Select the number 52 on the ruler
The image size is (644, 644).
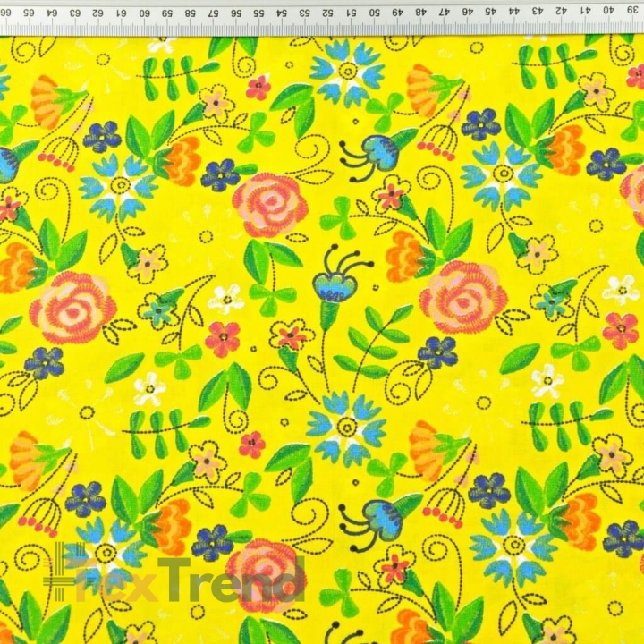pos(327,13)
